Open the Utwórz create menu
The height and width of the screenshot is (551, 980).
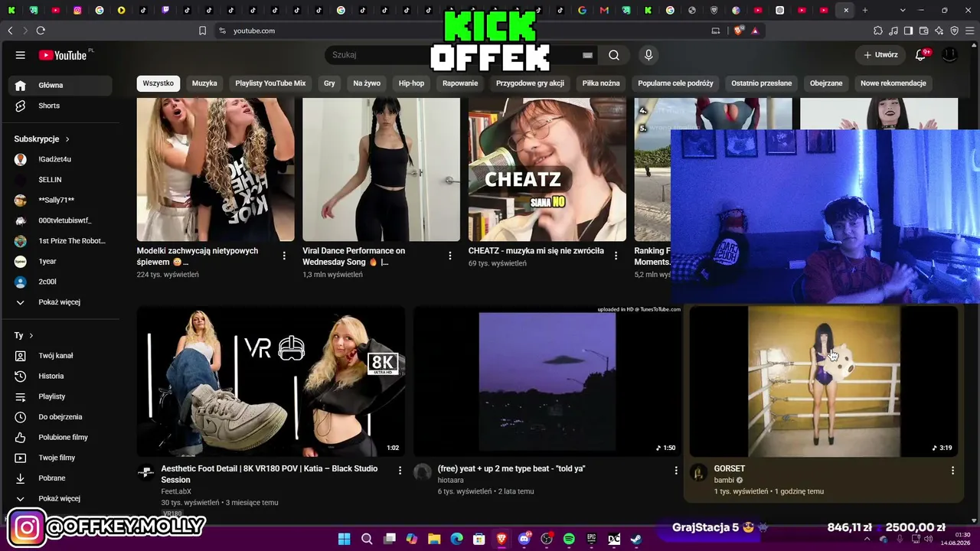point(880,55)
